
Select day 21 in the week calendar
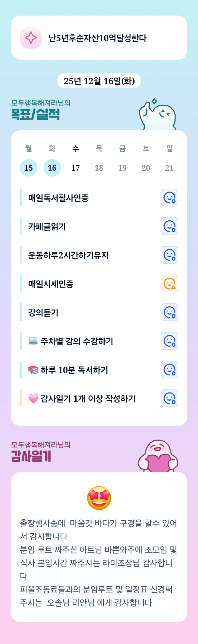click(169, 168)
